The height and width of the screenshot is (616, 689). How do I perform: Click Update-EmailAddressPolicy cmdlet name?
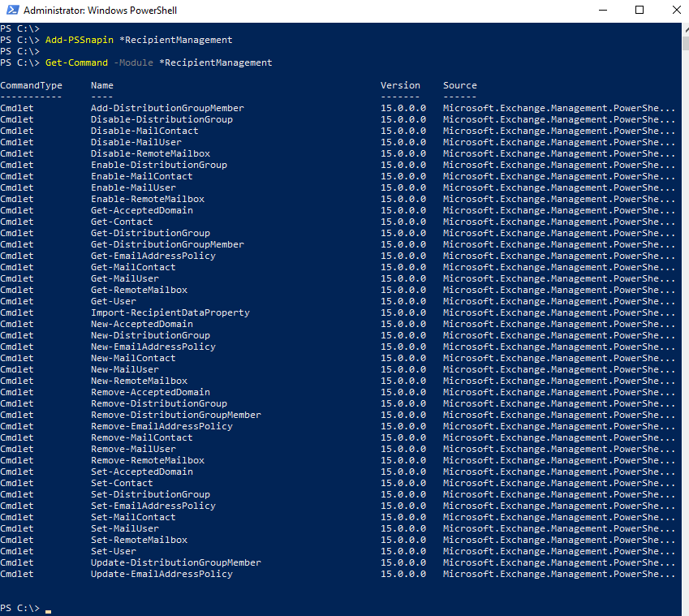coord(161,575)
